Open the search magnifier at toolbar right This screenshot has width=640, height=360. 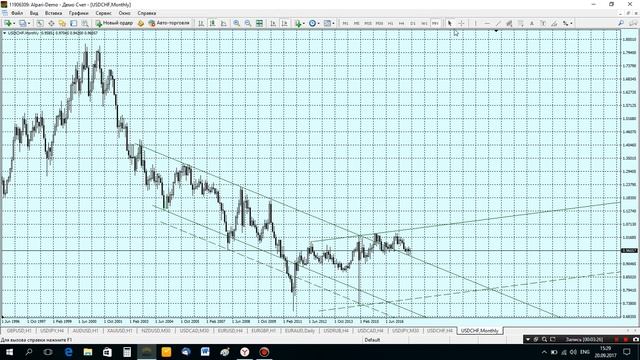tap(621, 23)
